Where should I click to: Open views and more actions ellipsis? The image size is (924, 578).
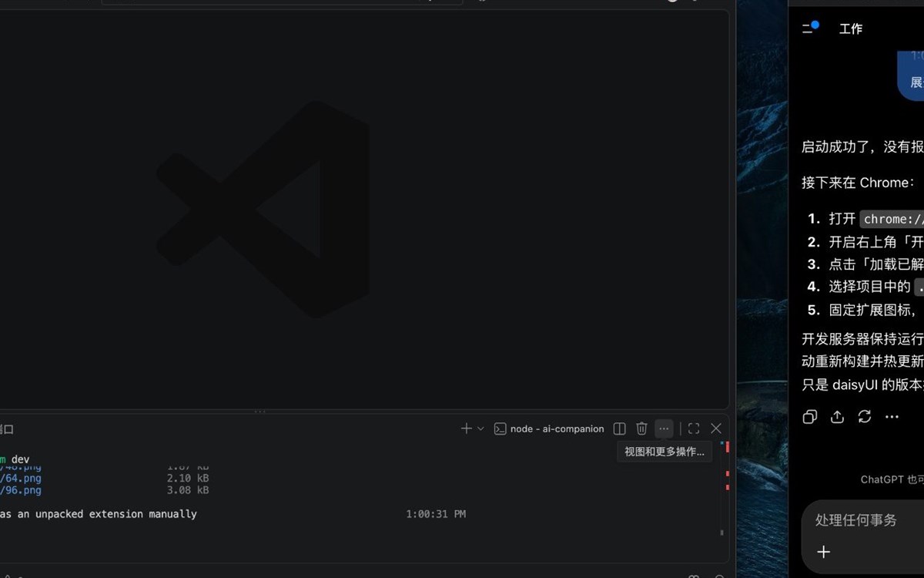click(664, 428)
